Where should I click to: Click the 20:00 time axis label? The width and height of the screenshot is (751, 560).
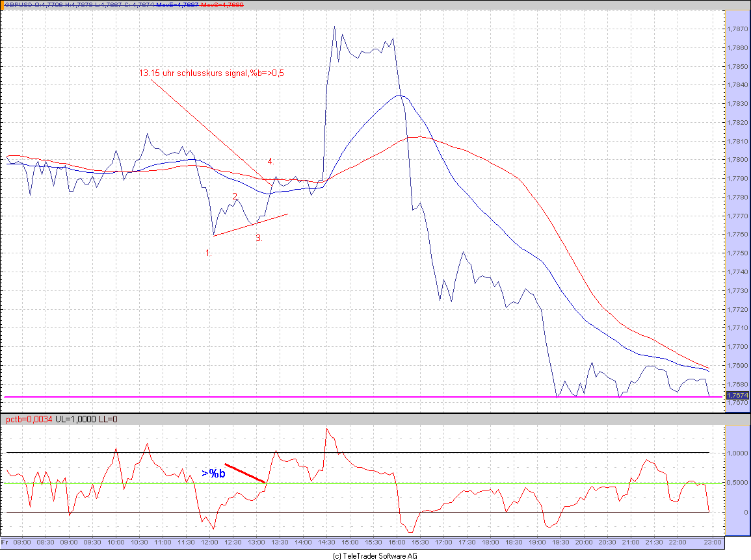pyautogui.click(x=584, y=542)
